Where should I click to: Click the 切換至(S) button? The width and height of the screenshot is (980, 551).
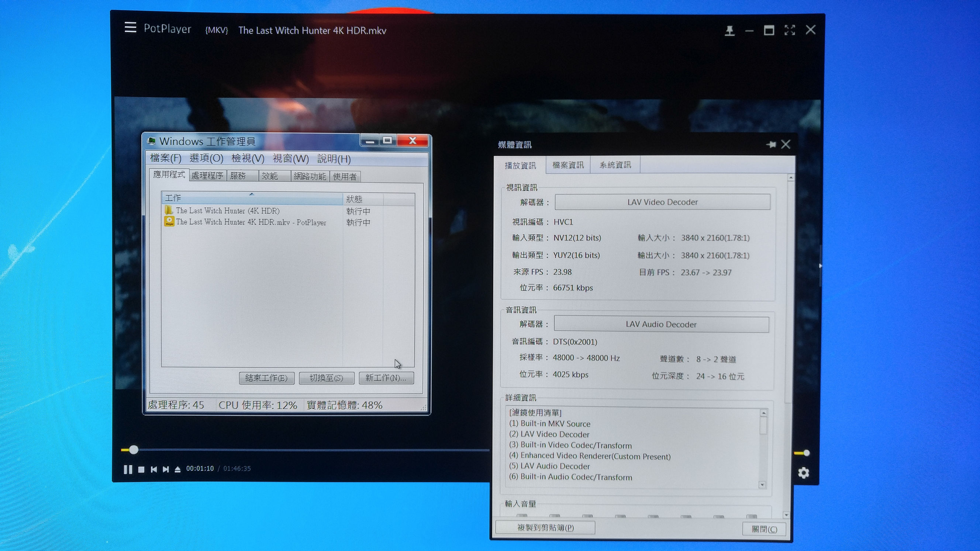pos(326,378)
